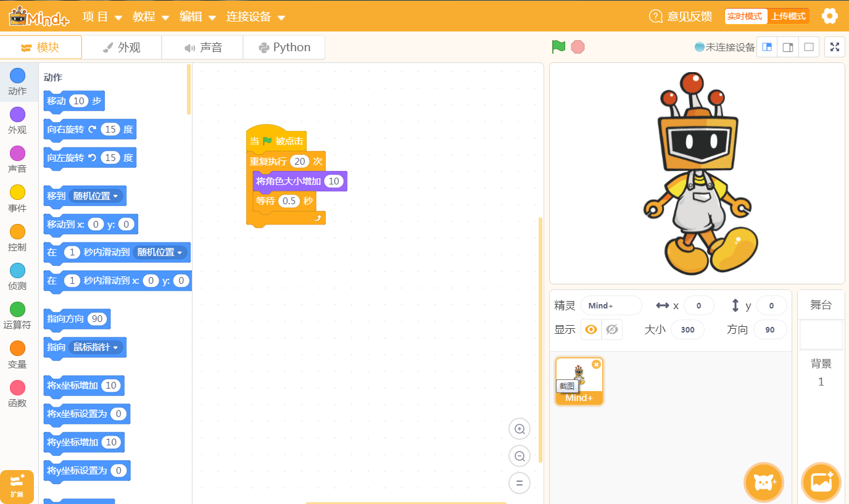Viewport: 849px width, 504px height.
Task: Select the 控制 control category
Action: (x=17, y=238)
